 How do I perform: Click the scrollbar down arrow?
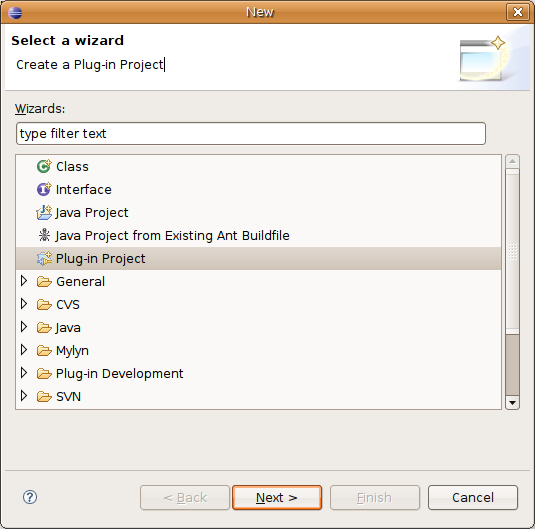512,403
